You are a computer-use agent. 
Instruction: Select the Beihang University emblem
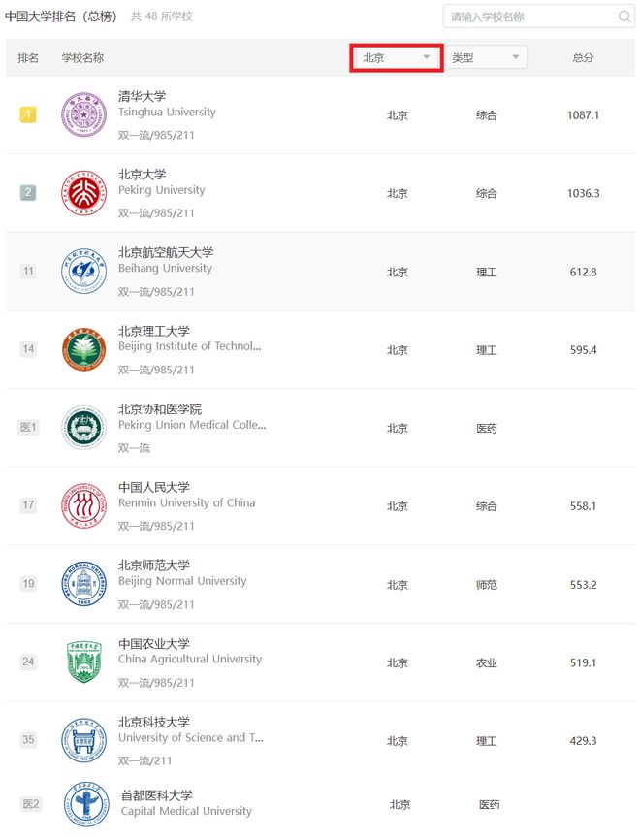click(x=83, y=271)
